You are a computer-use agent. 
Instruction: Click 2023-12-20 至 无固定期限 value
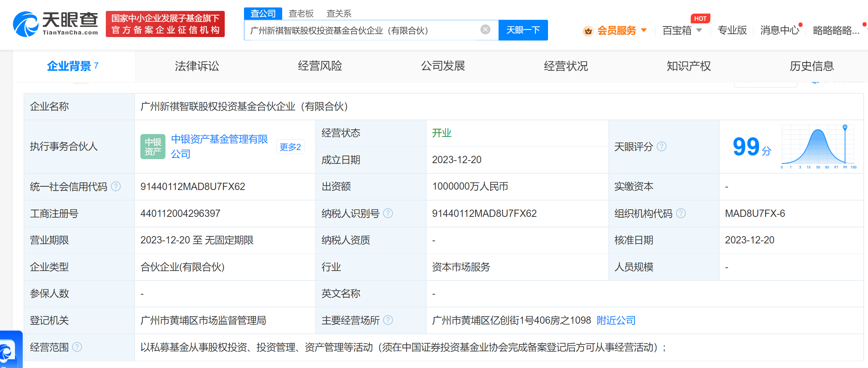pyautogui.click(x=197, y=240)
